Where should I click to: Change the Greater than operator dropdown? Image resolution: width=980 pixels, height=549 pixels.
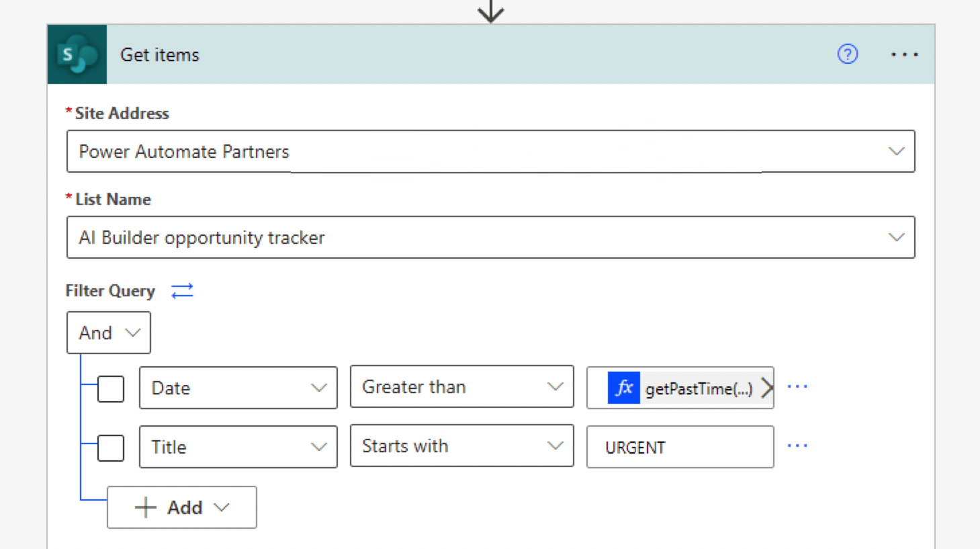pos(461,387)
